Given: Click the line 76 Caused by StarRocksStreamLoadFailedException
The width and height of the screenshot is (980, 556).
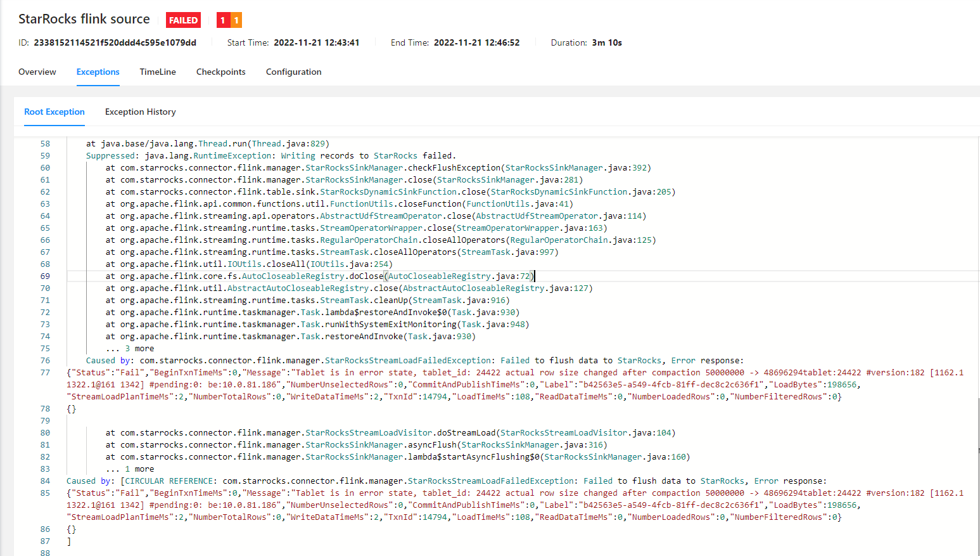Looking at the screenshot, I should coord(415,361).
